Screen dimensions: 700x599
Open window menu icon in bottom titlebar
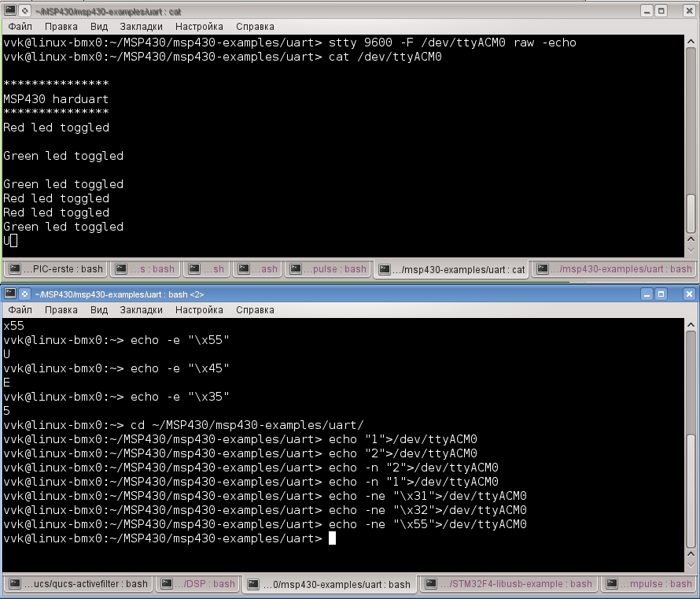tap(10, 294)
